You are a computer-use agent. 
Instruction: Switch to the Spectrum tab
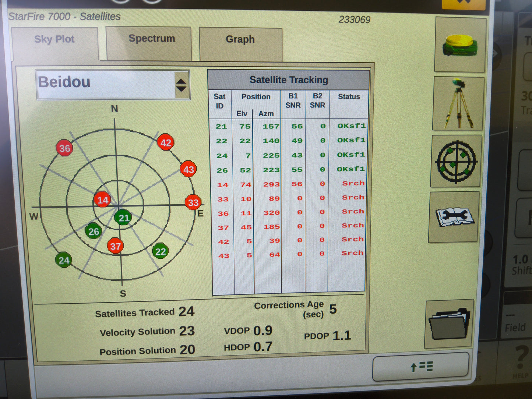(149, 43)
